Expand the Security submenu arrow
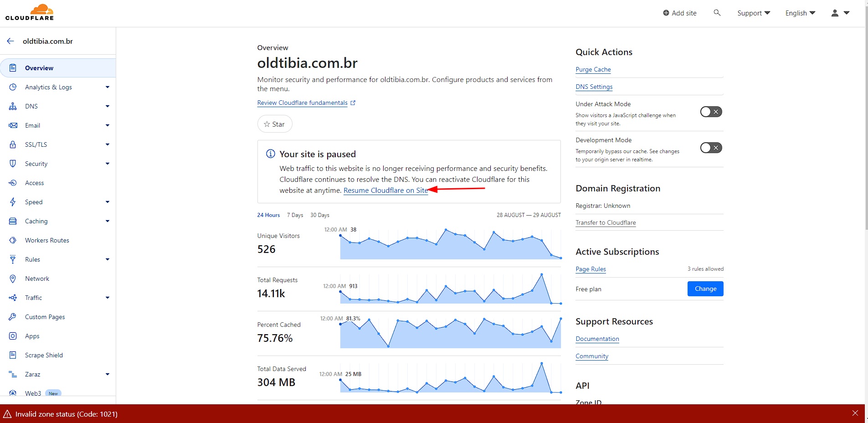 pyautogui.click(x=108, y=164)
